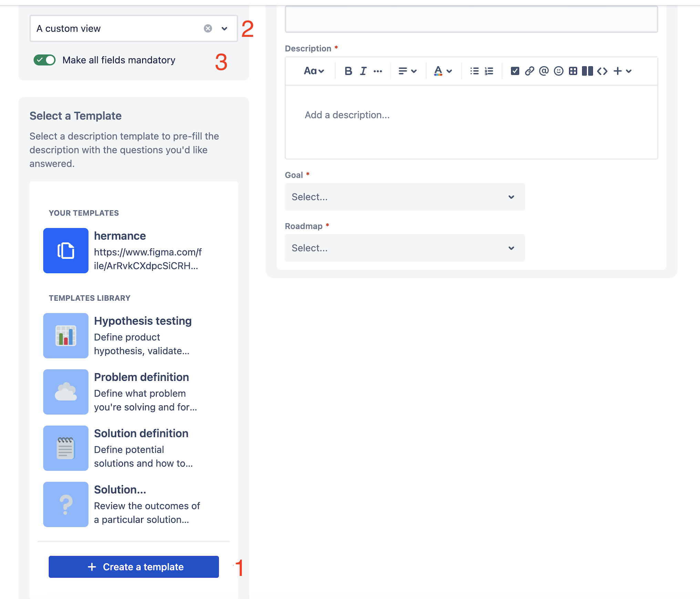Add a task checkbox to the description
Screen dimensions: 700x599
[x=515, y=71]
